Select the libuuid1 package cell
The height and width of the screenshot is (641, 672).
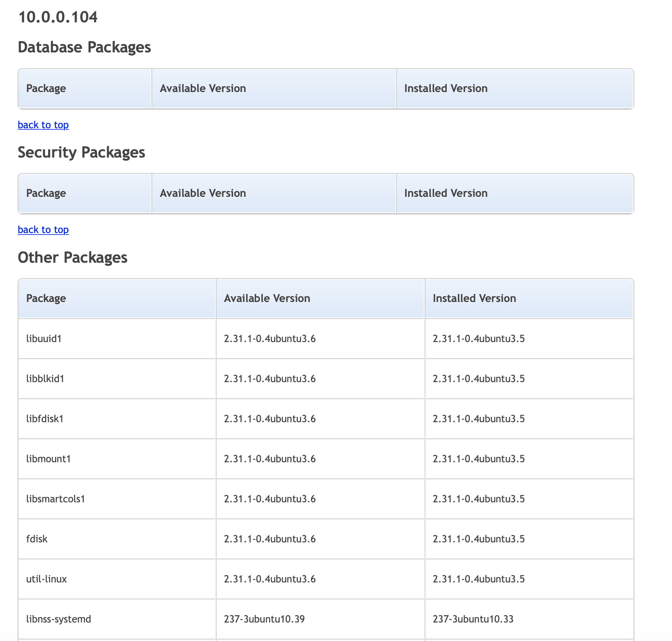click(x=117, y=339)
